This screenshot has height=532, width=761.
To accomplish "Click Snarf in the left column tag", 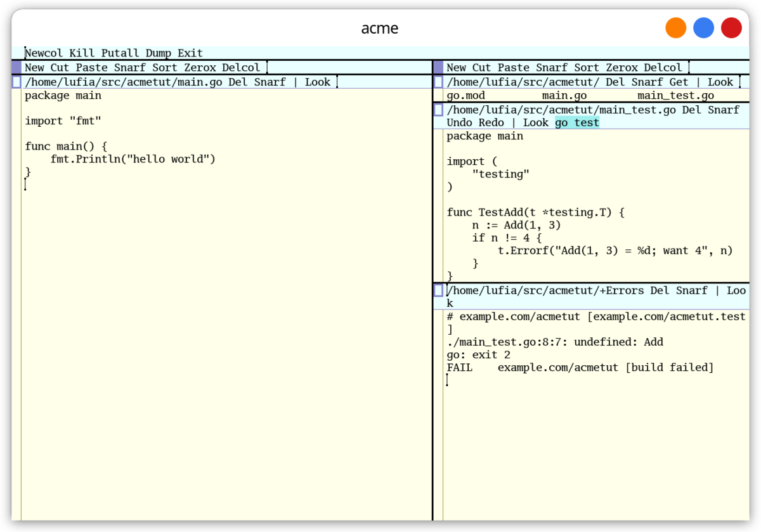I will (130, 67).
